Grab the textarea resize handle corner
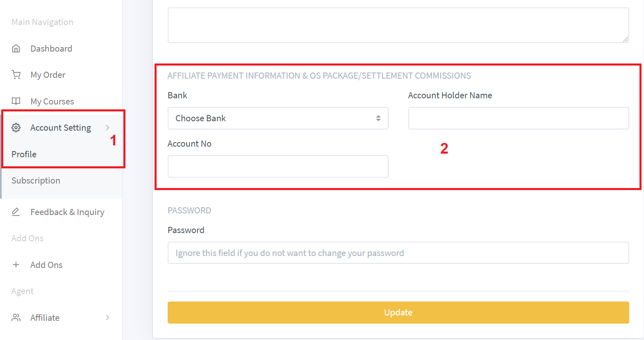Image resolution: width=644 pixels, height=340 pixels. 626,39
